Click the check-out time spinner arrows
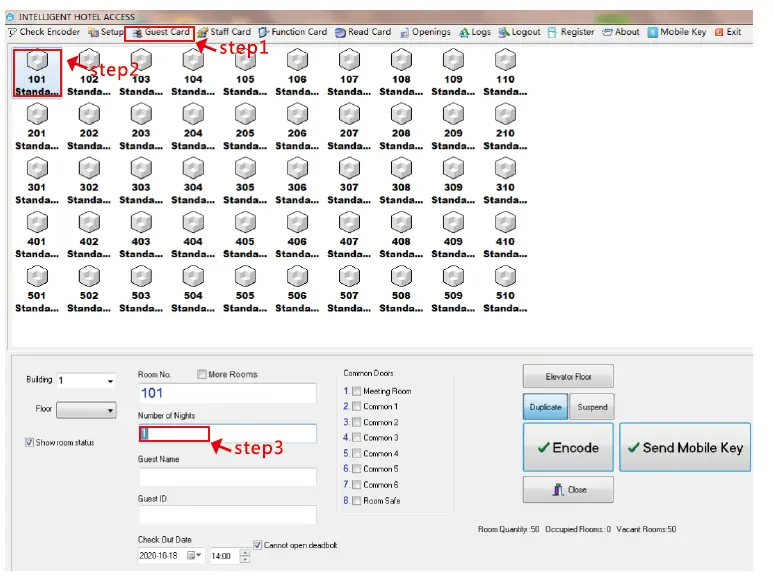Screen dimensions: 773x581 [x=245, y=556]
